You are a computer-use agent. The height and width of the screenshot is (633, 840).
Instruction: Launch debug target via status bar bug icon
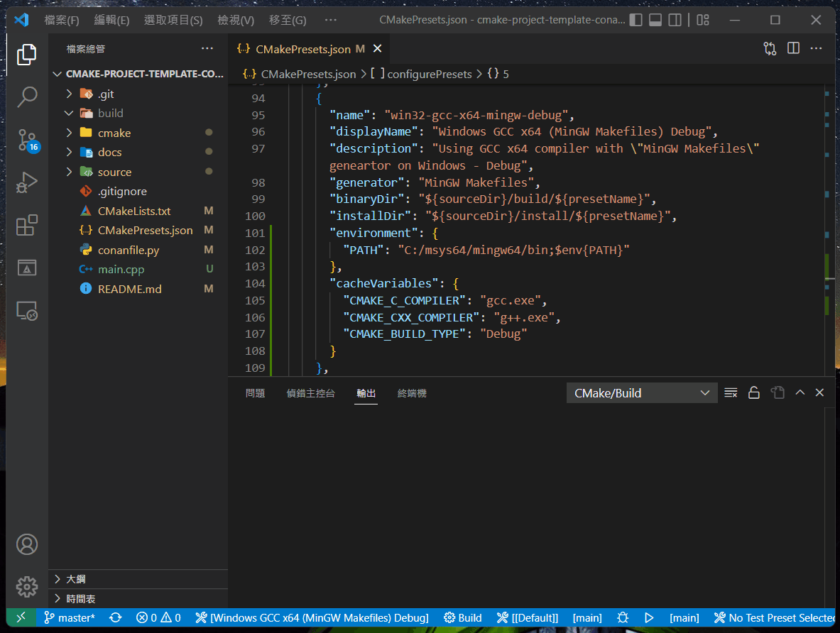623,618
